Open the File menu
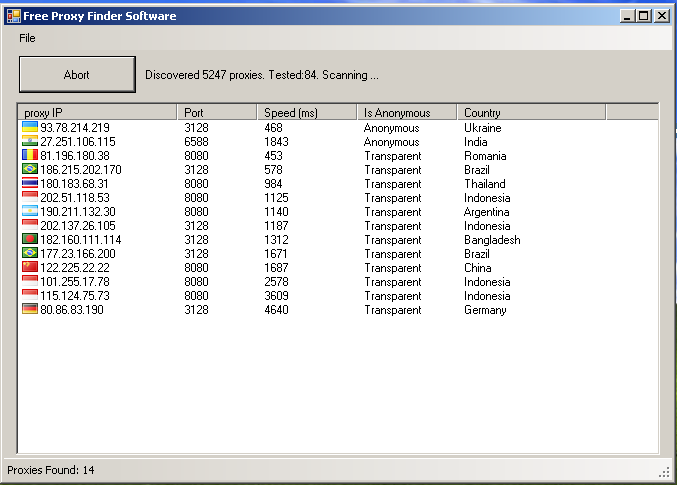Image resolution: width=677 pixels, height=485 pixels. [27, 38]
